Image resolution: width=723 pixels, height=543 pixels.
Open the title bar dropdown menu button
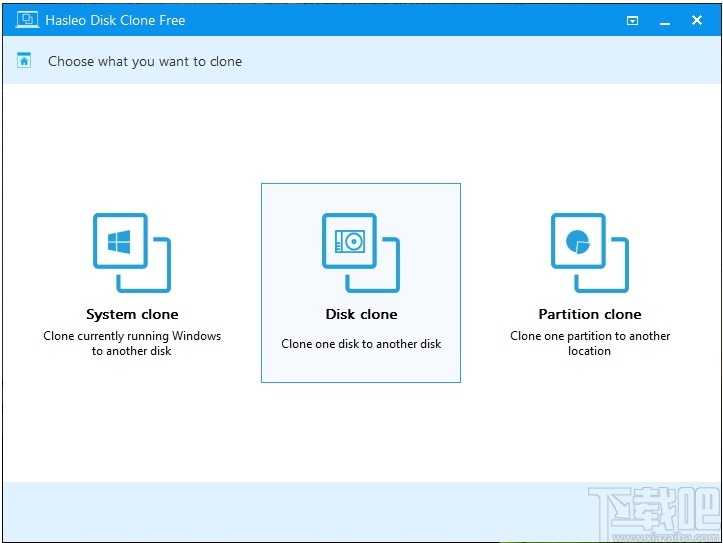point(632,20)
